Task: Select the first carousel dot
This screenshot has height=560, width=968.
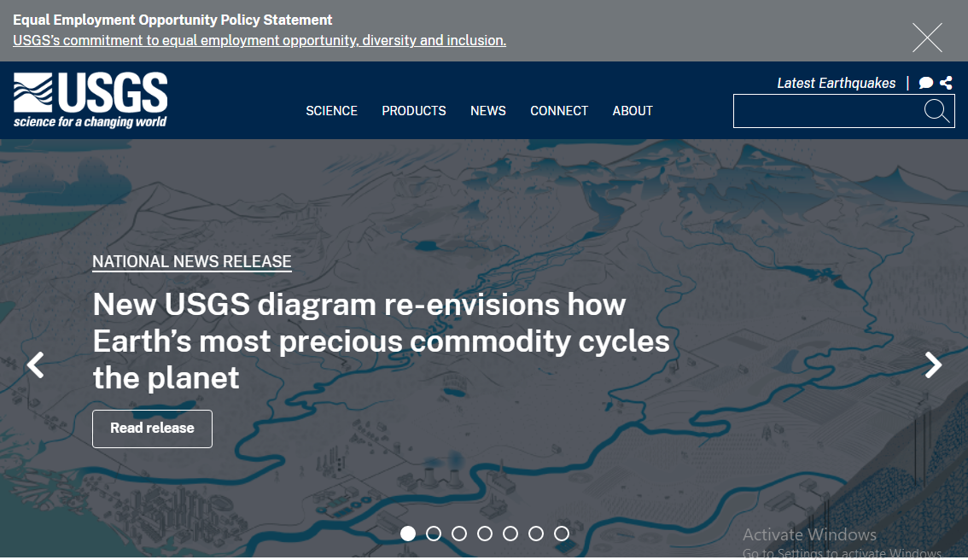Action: [x=408, y=534]
